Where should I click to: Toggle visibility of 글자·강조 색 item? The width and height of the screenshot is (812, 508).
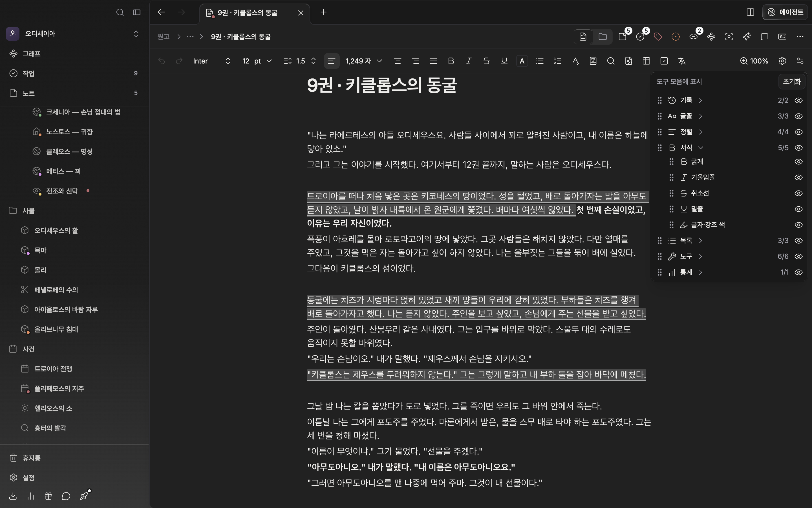point(798,225)
